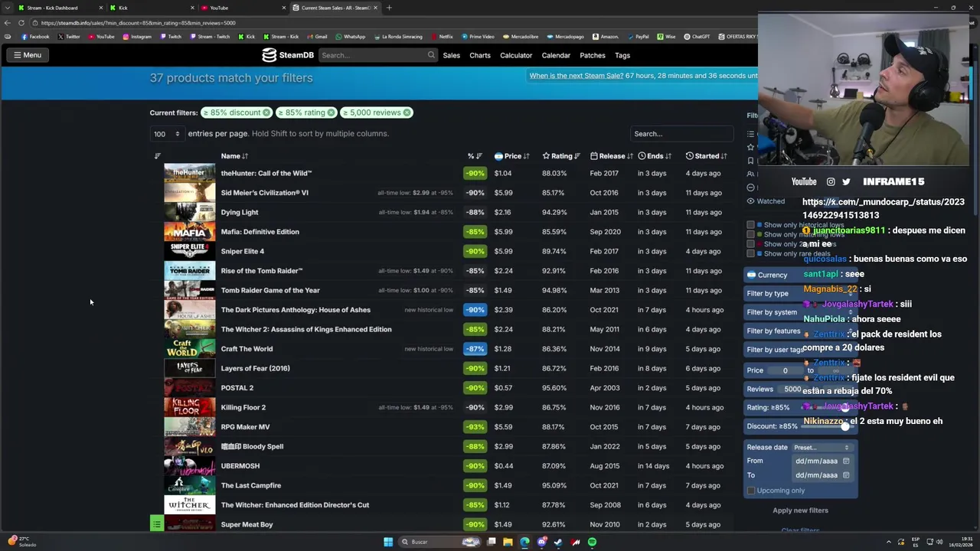The height and width of the screenshot is (551, 980).
Task: Toggle Show only historical lows checkbox
Action: tap(750, 225)
